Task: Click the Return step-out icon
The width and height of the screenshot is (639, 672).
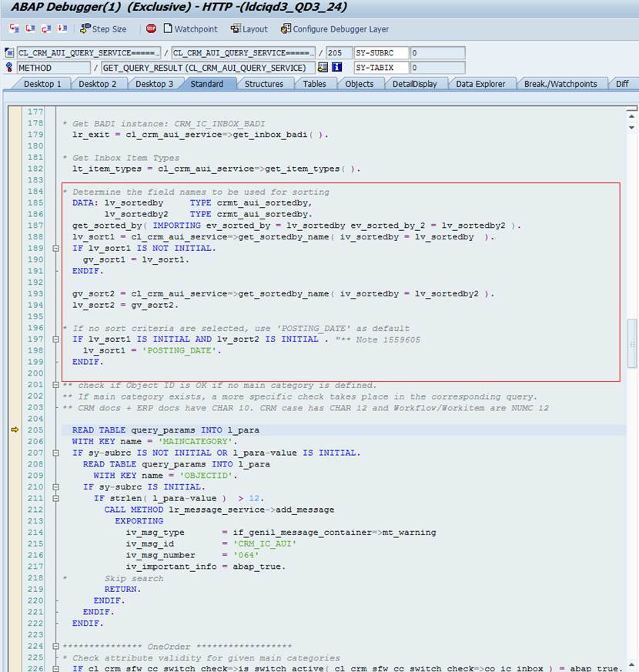Action: (46, 28)
